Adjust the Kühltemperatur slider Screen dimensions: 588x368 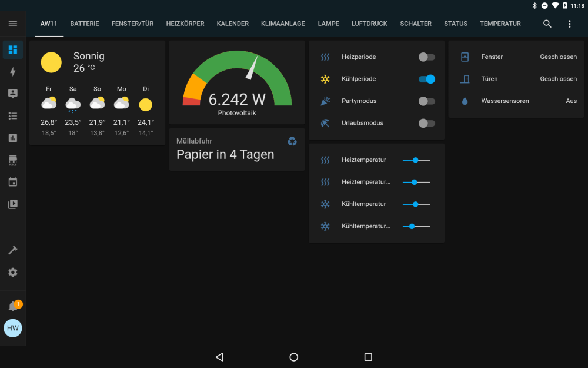coord(416,204)
